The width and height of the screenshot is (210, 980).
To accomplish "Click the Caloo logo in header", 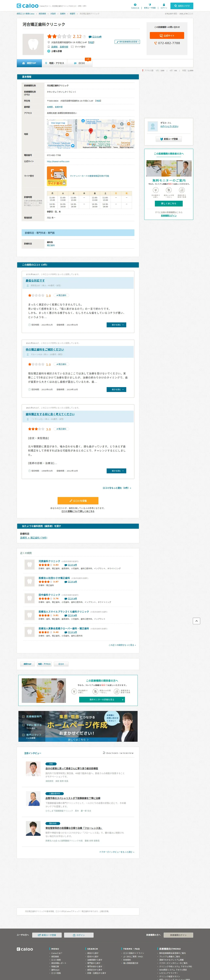I will pyautogui.click(x=27, y=6).
